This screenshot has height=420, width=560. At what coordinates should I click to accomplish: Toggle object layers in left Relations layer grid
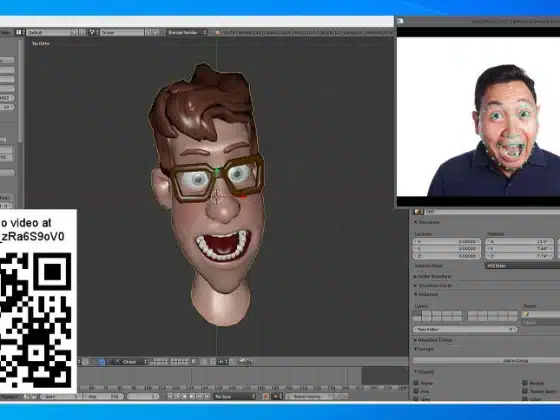pos(438,316)
